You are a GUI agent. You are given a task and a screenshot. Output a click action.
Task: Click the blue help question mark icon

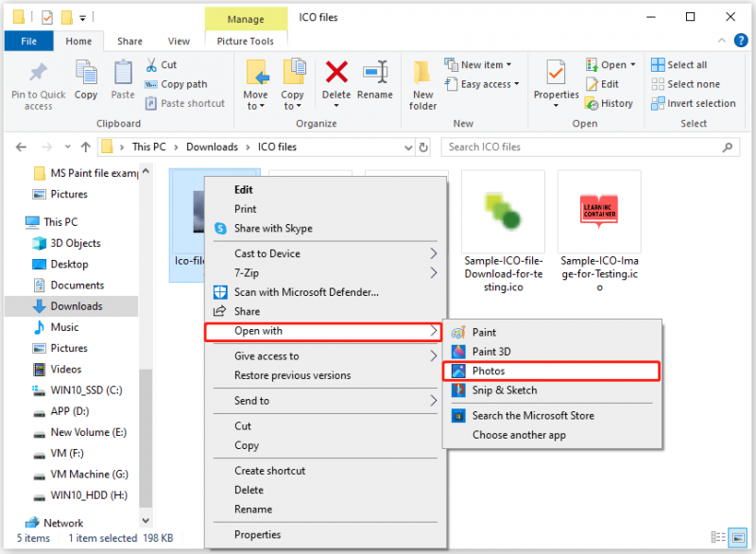pos(741,41)
